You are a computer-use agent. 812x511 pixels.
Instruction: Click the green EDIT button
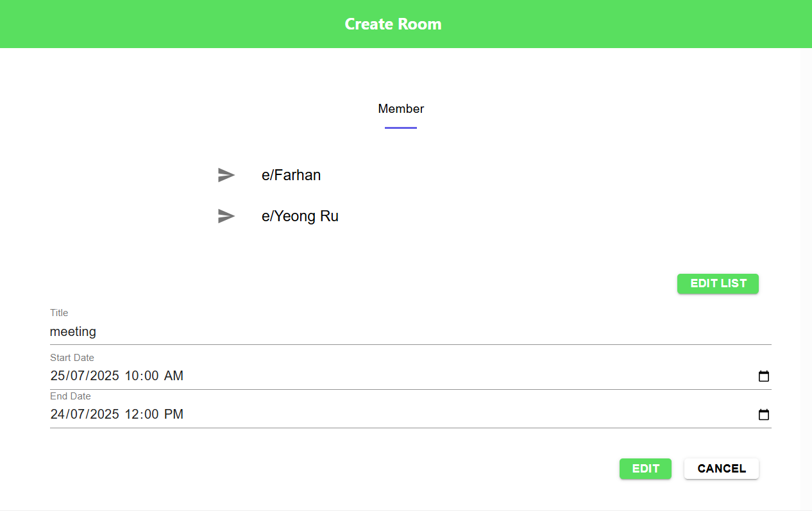(x=645, y=469)
